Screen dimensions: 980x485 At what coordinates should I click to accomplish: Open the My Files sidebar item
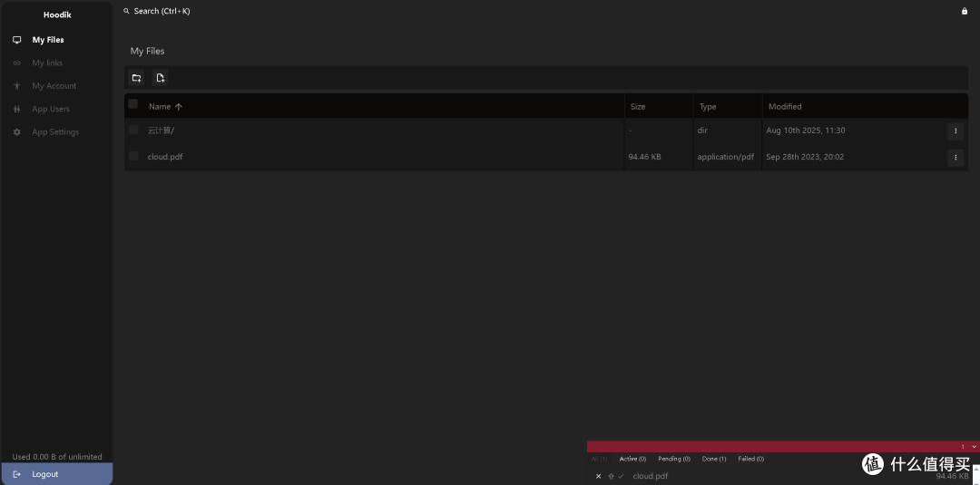[56, 40]
